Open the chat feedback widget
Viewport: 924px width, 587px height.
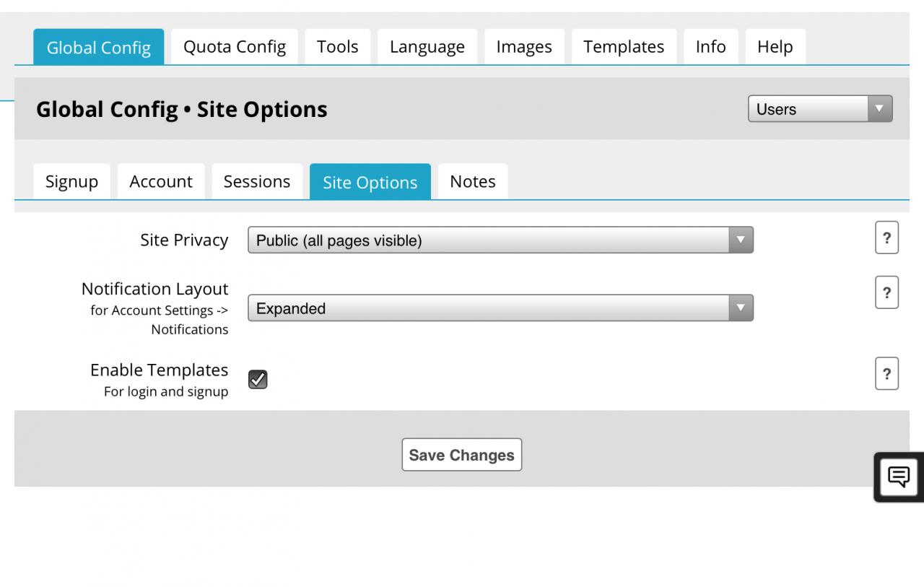899,477
